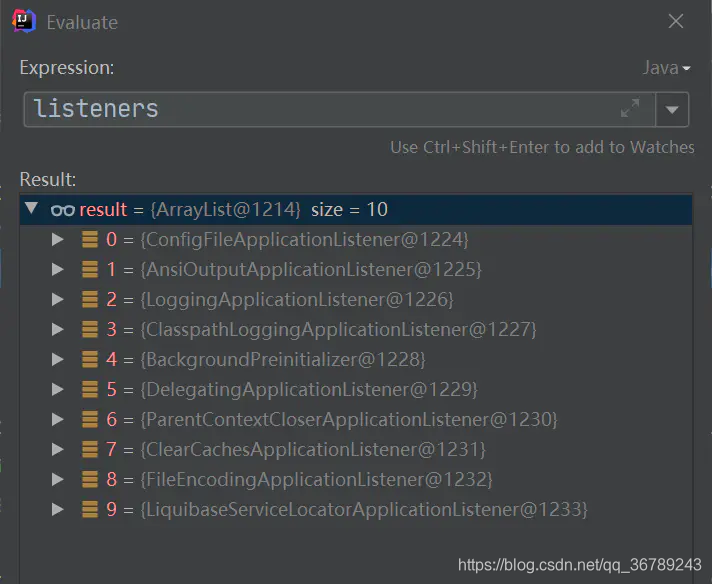Viewport: 712px width, 584px height.
Task: Click the element icon for index 4
Action: pyautogui.click(x=90, y=359)
